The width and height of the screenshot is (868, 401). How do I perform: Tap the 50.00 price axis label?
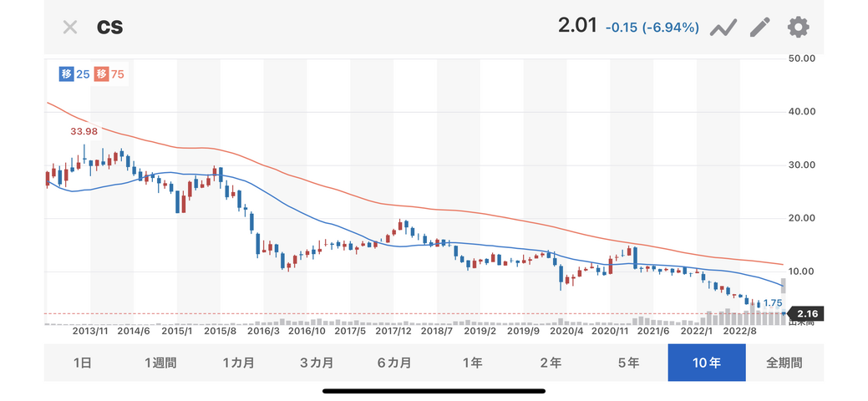pos(801,58)
